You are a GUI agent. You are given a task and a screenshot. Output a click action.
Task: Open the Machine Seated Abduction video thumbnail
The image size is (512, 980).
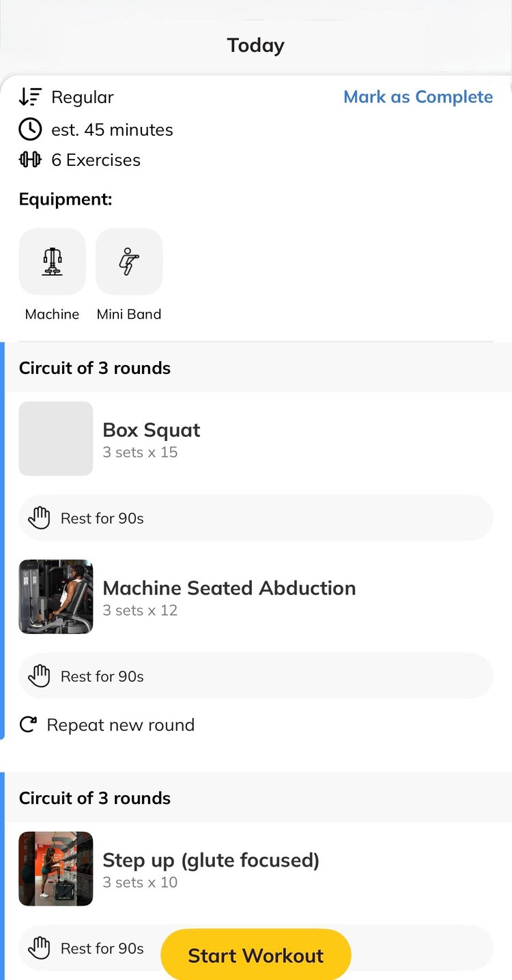[56, 596]
